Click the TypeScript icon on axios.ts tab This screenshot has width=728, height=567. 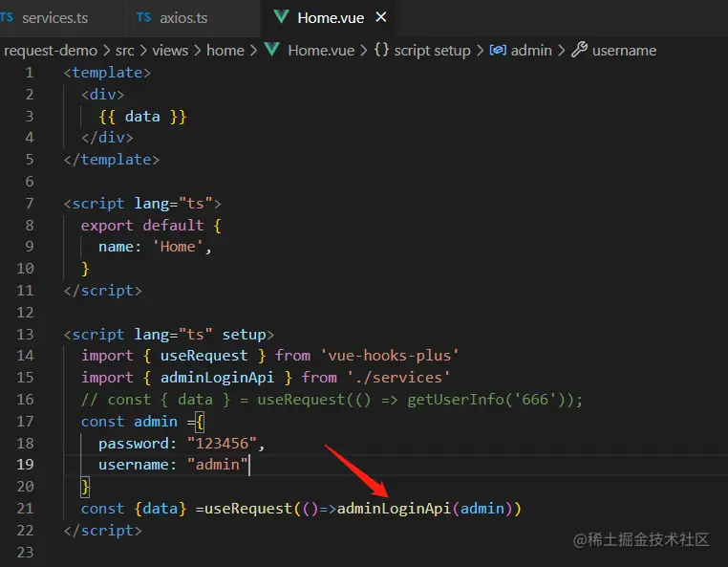(143, 17)
